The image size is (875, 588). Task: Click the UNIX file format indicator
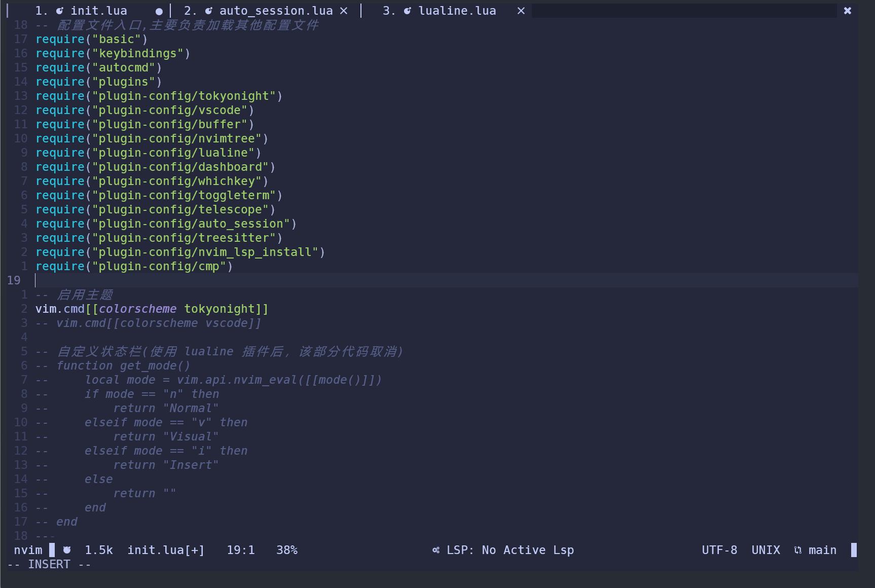point(765,550)
